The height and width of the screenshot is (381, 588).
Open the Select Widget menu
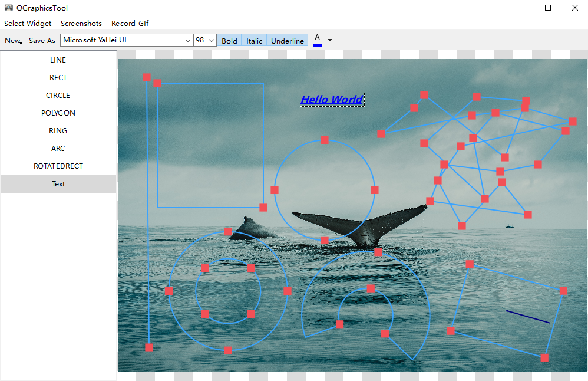click(x=28, y=23)
